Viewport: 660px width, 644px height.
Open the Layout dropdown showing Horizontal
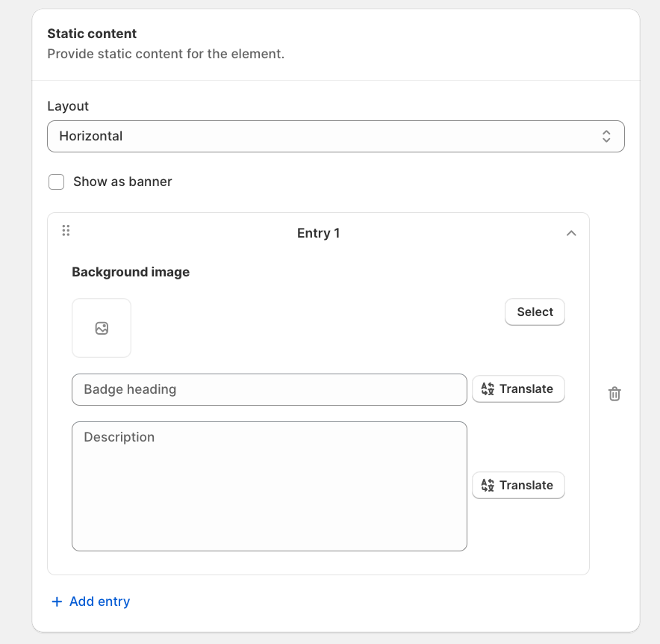(336, 137)
